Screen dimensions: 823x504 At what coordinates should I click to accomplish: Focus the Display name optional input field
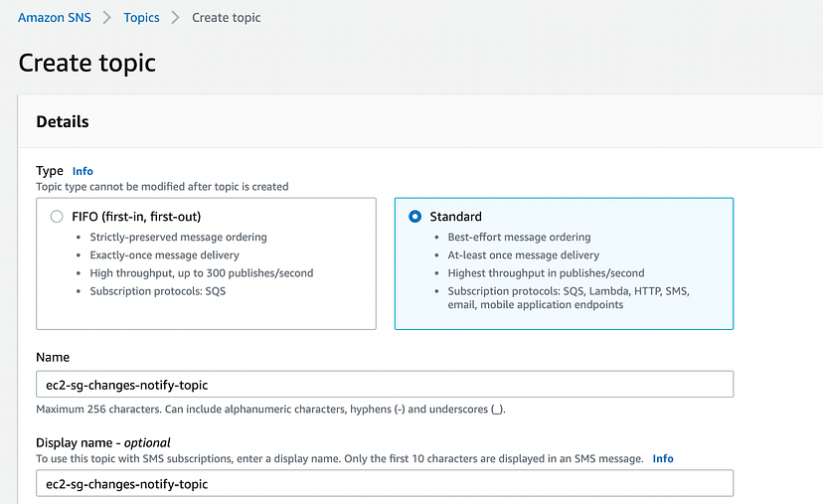[x=384, y=483]
